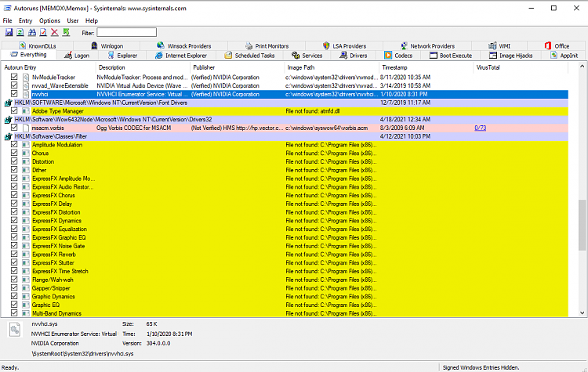Click the msacm.vorbis file icon
588x372 pixels.
pyautogui.click(x=26, y=128)
